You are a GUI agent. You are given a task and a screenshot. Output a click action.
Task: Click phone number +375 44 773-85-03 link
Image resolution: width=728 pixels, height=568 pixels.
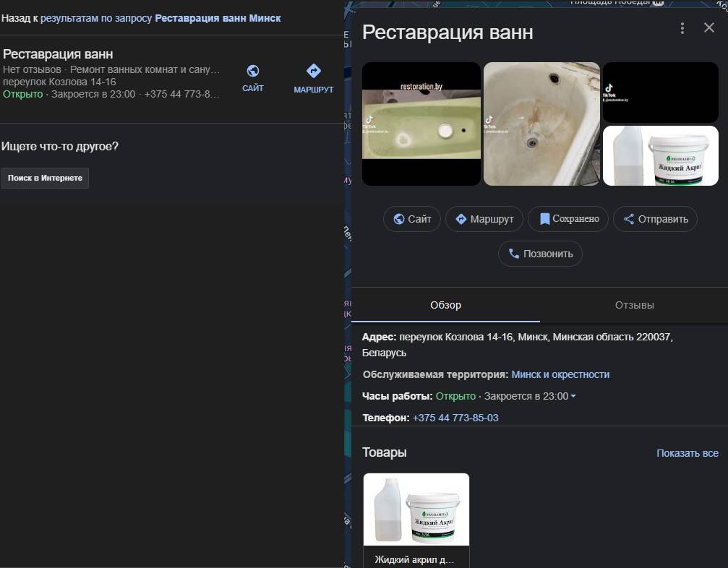click(x=455, y=418)
